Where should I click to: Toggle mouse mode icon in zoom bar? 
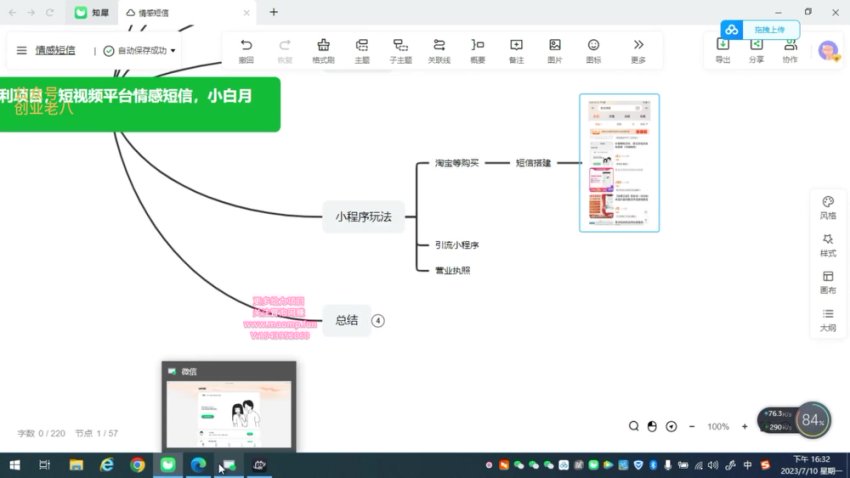[652, 426]
